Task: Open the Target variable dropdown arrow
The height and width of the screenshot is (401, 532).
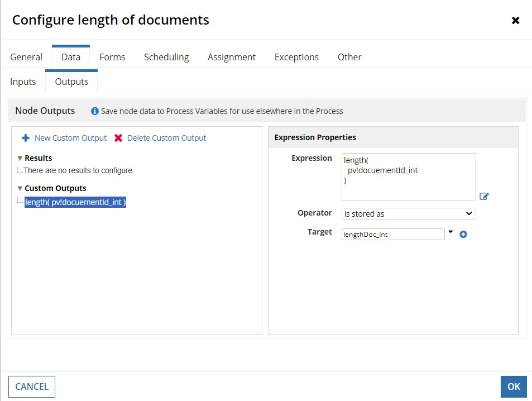Action: [x=450, y=232]
